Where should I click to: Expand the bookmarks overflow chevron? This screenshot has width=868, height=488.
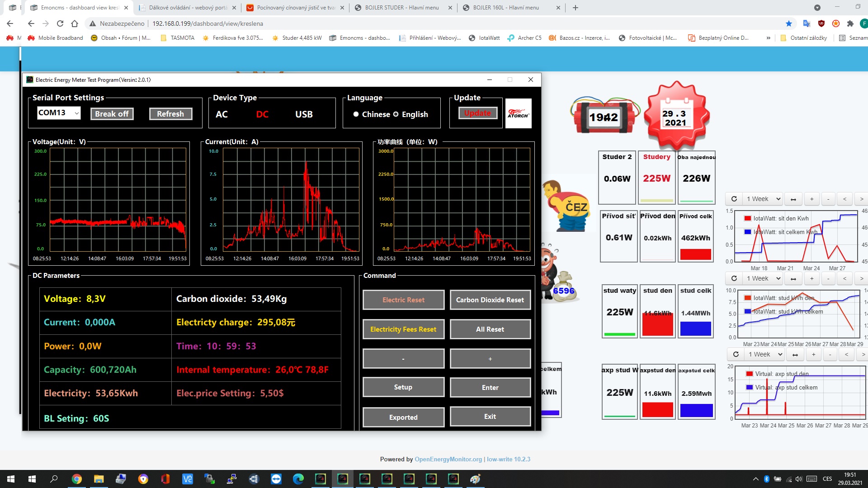point(768,38)
